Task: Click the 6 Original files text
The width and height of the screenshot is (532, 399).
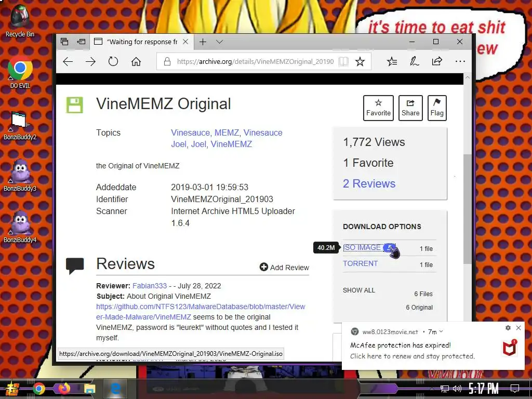Action: [419, 308]
